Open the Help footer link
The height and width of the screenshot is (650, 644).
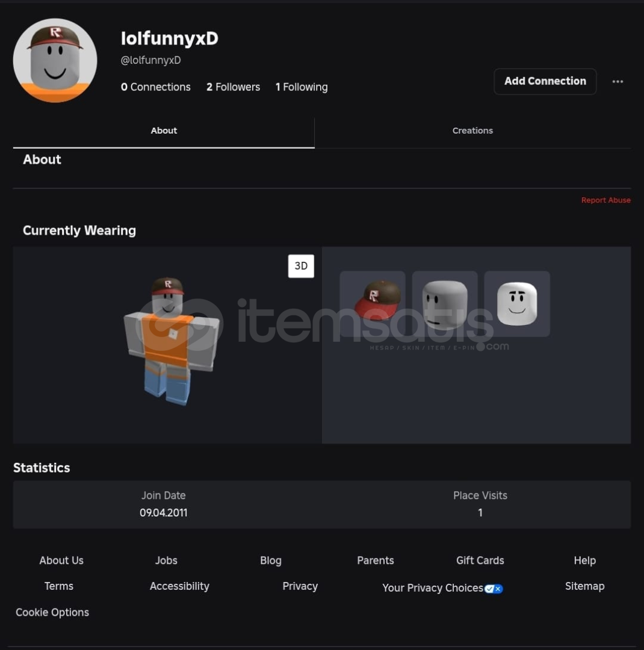click(584, 560)
